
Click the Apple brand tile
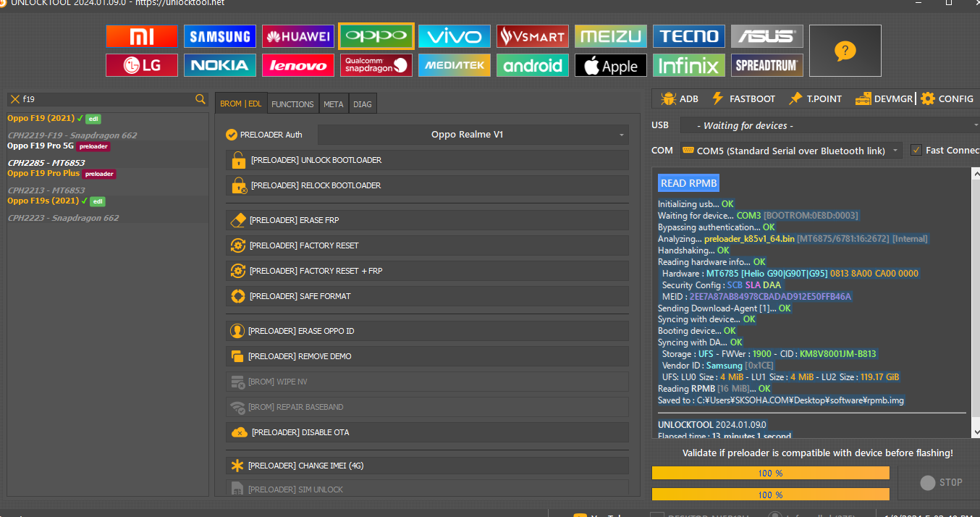(611, 65)
